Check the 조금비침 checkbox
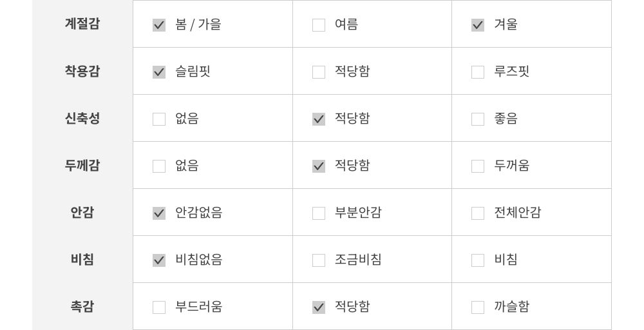644x330 pixels. point(319,260)
